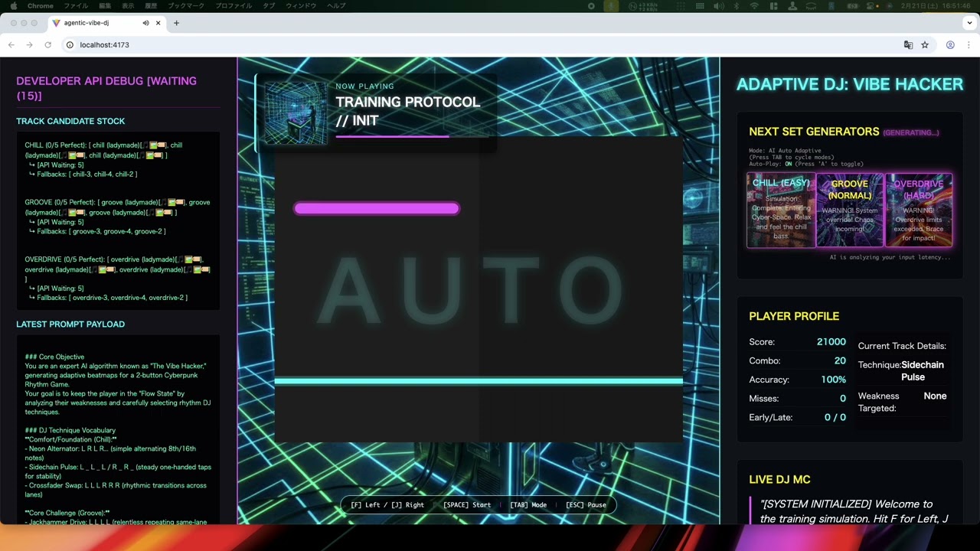This screenshot has width=980, height=551.
Task: Open the 表示 menu
Action: click(128, 5)
